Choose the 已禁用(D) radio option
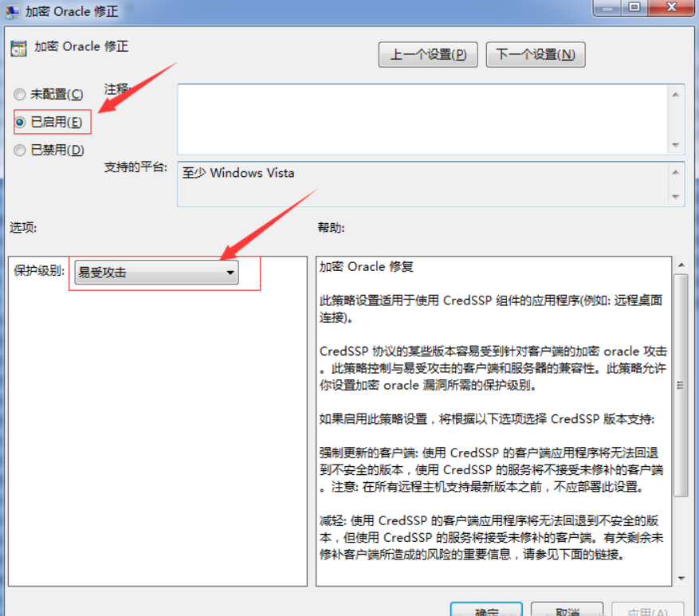This screenshot has width=699, height=616. coord(20,150)
